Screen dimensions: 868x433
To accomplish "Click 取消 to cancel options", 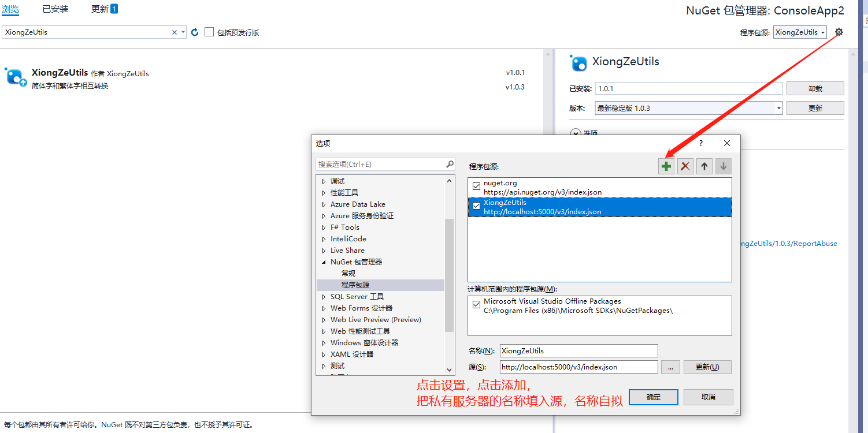I will point(709,397).
